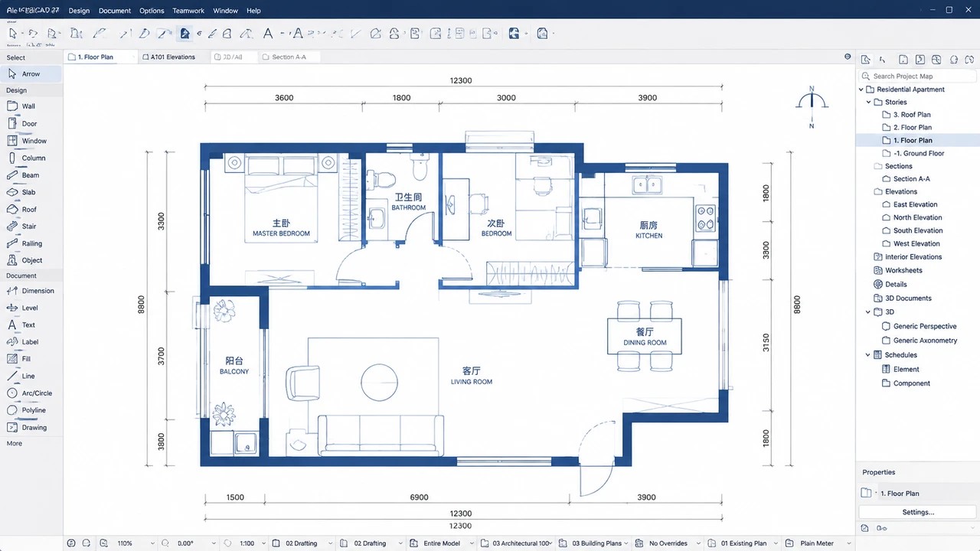980x551 pixels.
Task: Click the Search Project Map field
Action: click(x=918, y=77)
